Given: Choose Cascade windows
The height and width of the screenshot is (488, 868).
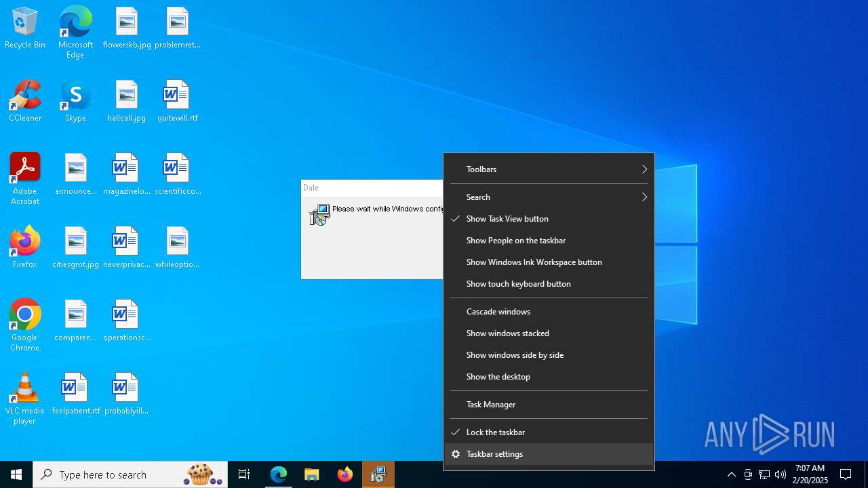Looking at the screenshot, I should (549, 312).
